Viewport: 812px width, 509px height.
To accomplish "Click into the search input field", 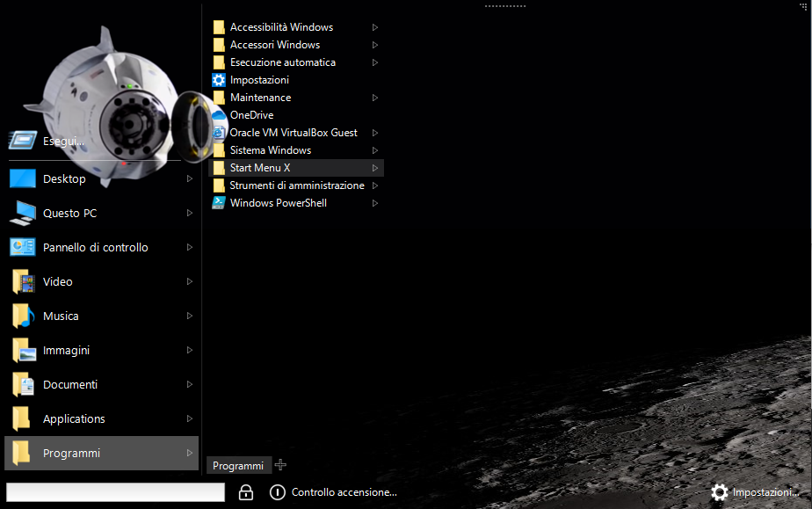I will tap(115, 492).
